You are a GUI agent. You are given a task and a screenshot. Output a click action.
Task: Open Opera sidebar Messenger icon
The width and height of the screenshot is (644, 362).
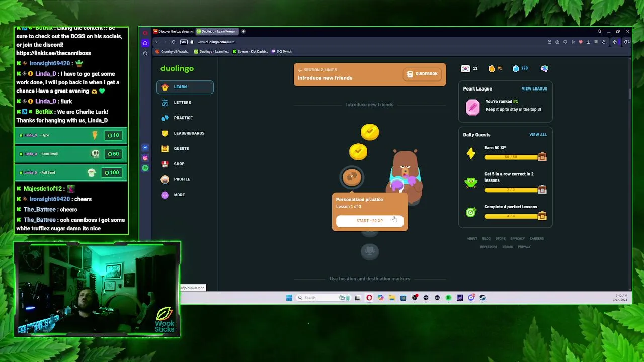(x=145, y=148)
